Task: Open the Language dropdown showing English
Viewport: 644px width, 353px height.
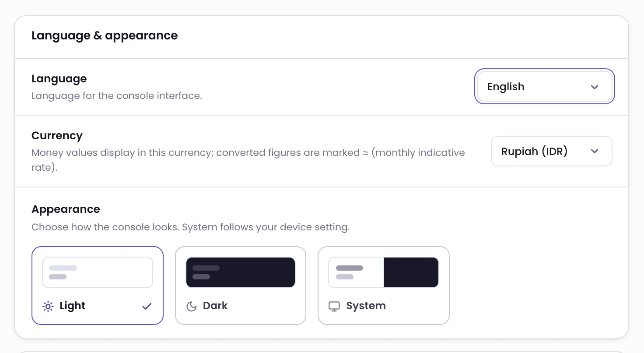Action: [544, 87]
